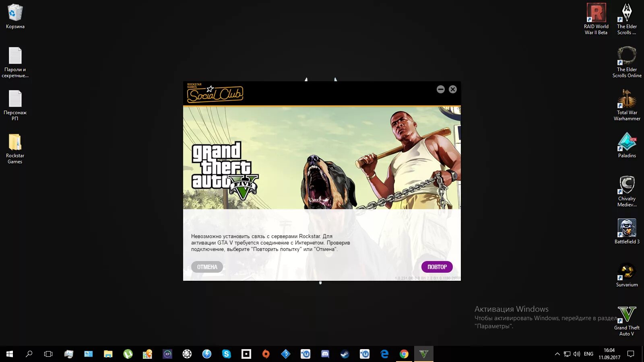Open network status tray icon
This screenshot has height=362, width=644.
tap(567, 354)
